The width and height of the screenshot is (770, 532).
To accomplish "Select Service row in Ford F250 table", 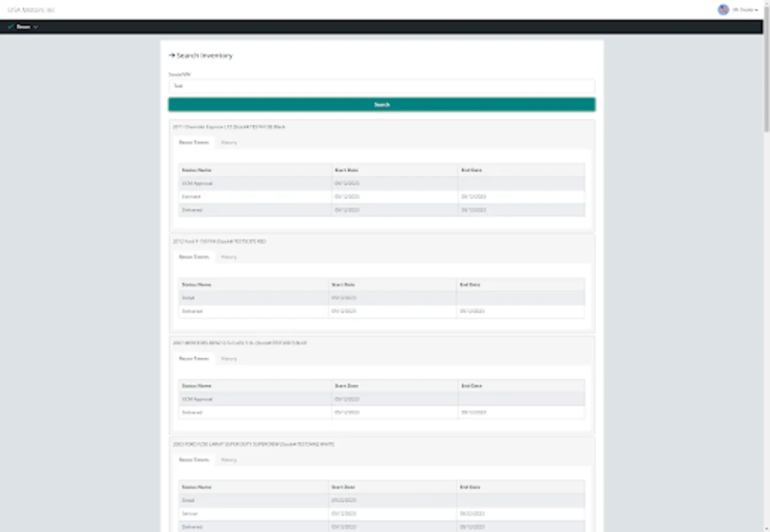I will click(381, 514).
